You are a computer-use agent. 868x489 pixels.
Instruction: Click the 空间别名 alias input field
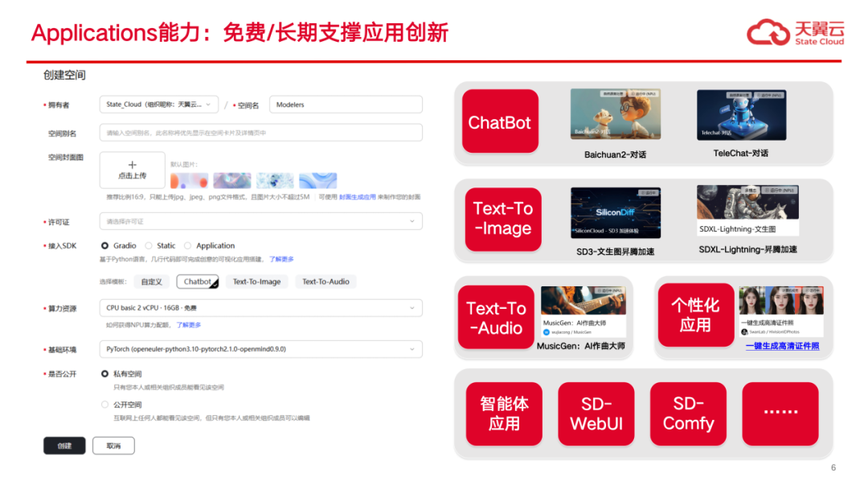(x=260, y=133)
